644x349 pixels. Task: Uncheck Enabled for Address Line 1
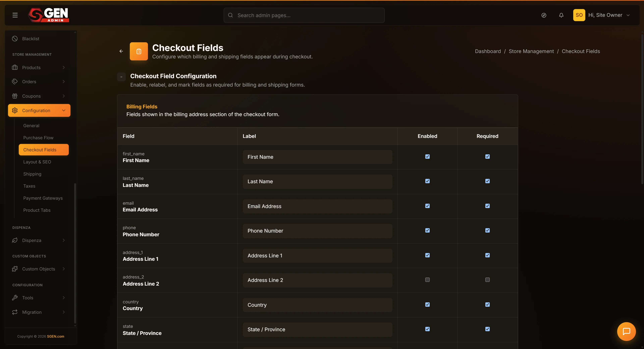(427, 255)
